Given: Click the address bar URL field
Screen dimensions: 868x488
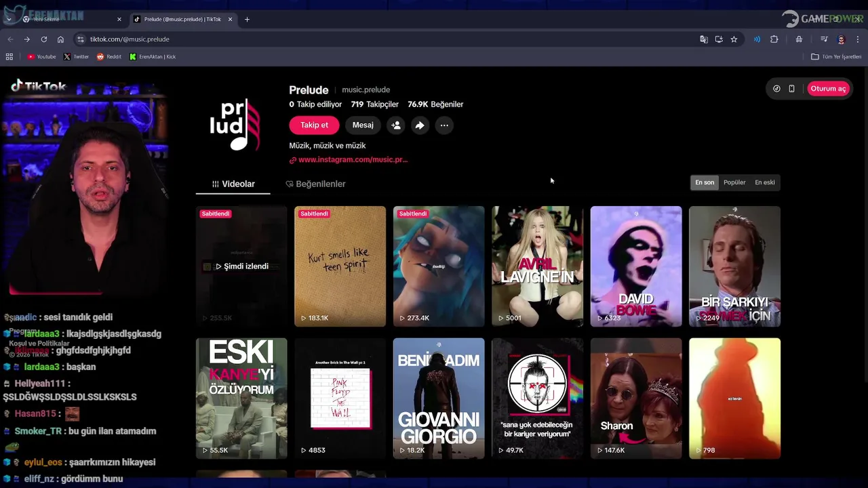Looking at the screenshot, I should (387, 39).
